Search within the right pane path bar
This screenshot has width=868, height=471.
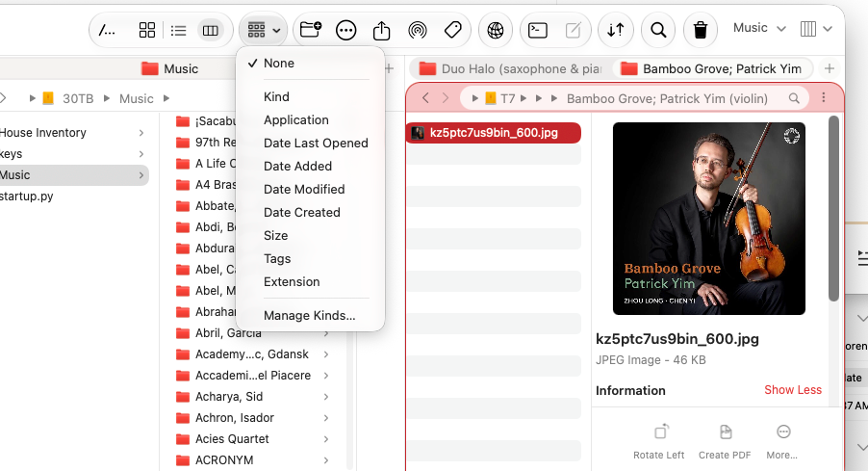794,98
